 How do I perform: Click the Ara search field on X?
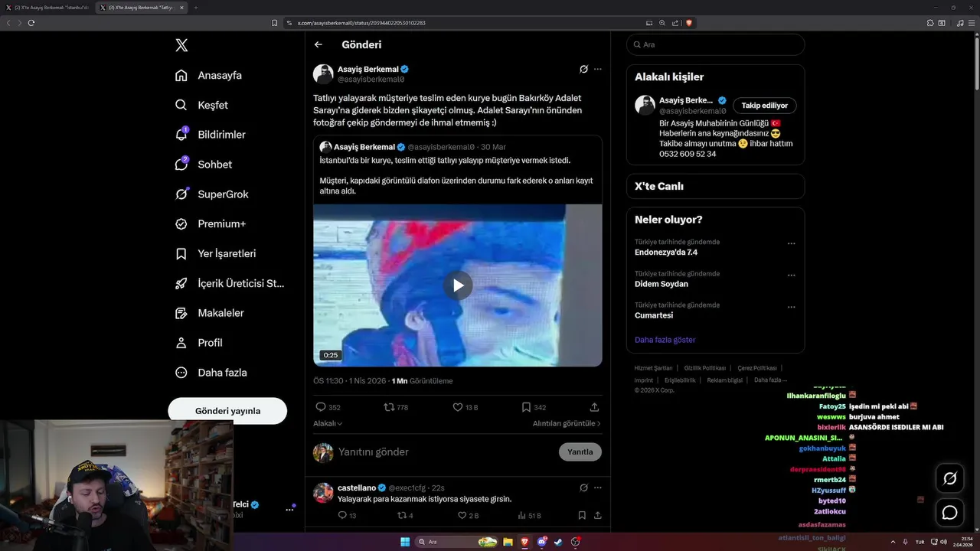tap(715, 44)
